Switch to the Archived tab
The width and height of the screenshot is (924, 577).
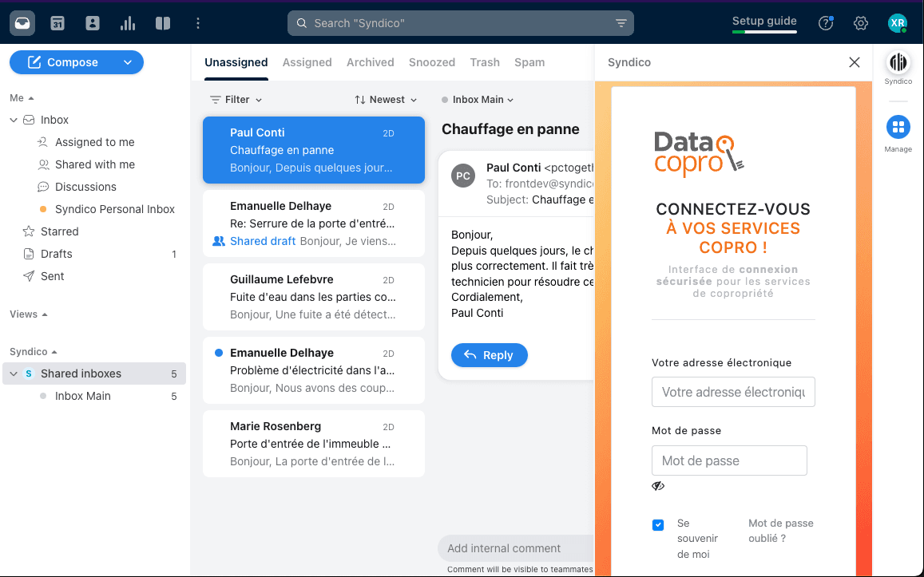click(x=370, y=61)
